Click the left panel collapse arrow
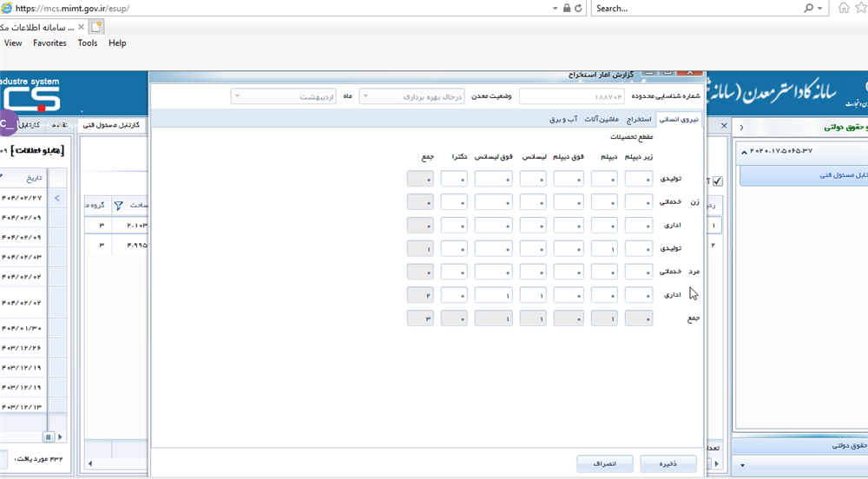The image size is (868, 479). (56, 198)
